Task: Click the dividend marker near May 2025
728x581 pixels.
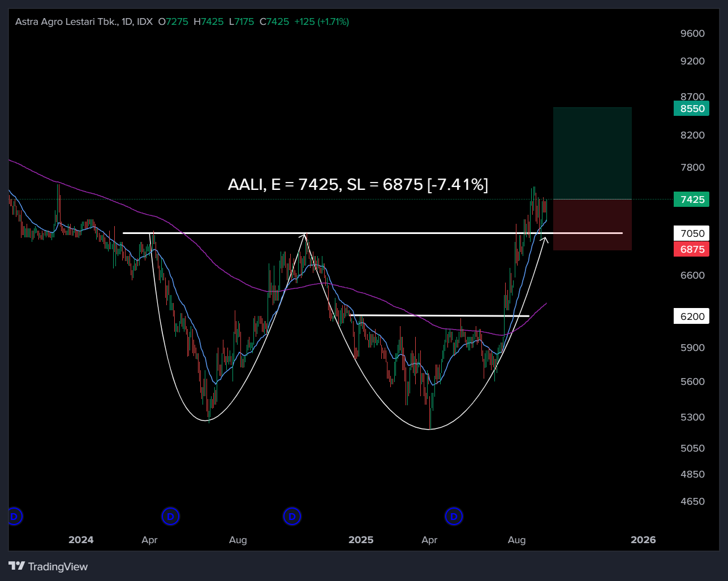Action: click(x=454, y=516)
